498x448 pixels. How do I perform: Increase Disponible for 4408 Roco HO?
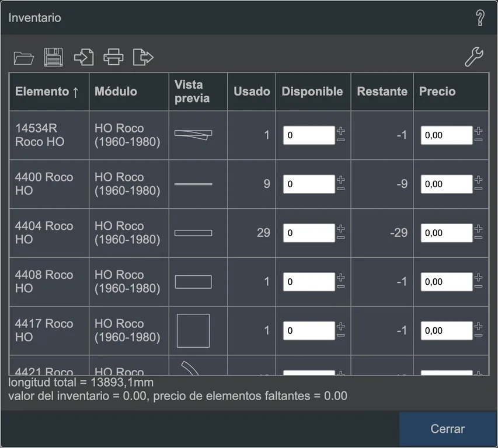341,277
